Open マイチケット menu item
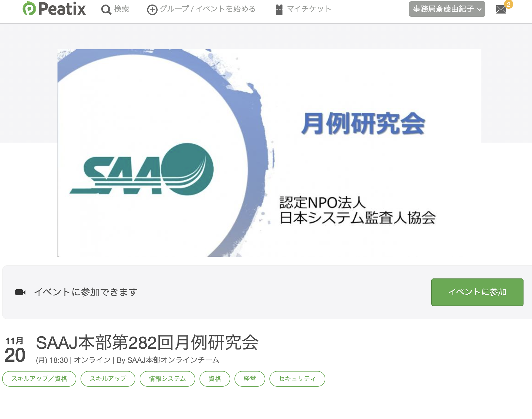 [309, 9]
